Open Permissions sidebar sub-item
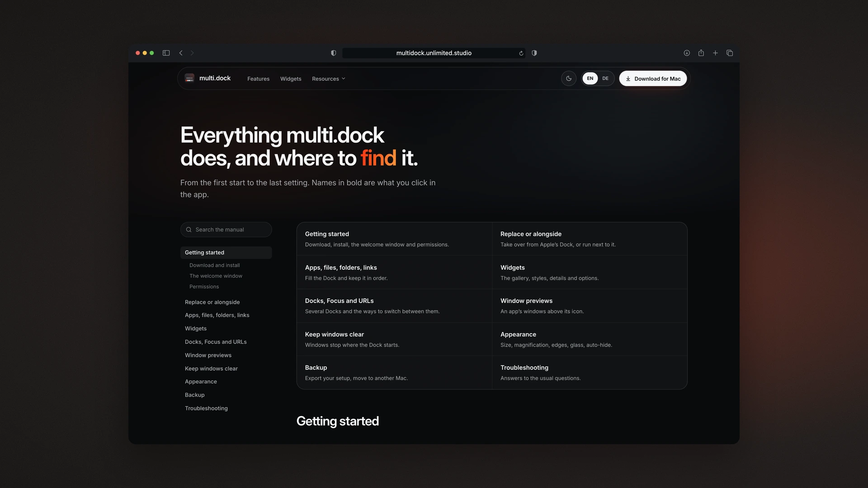 pyautogui.click(x=204, y=287)
